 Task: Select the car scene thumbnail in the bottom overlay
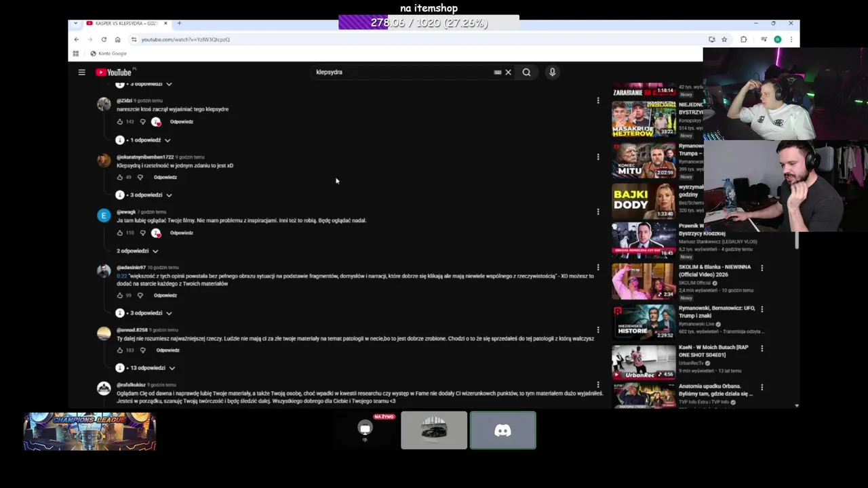click(434, 430)
